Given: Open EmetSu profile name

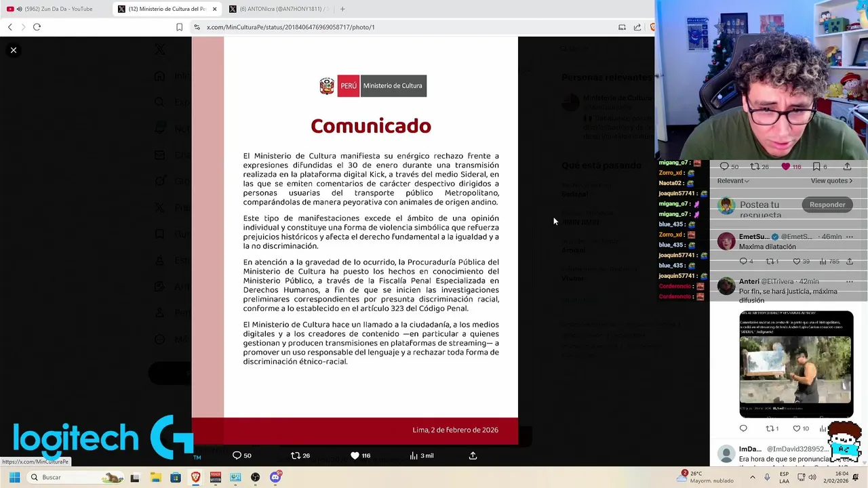Looking at the screenshot, I should tap(754, 237).
